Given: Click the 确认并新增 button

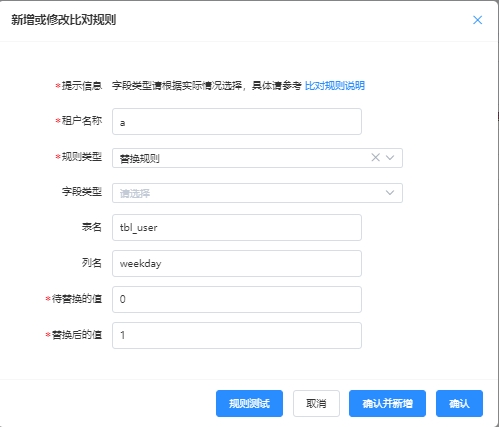Looking at the screenshot, I should [x=387, y=404].
